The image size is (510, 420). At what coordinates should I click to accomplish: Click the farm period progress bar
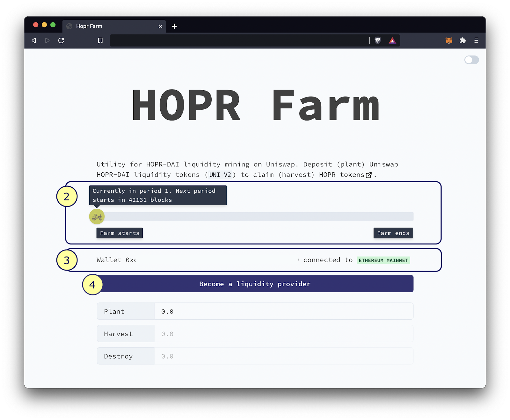[x=255, y=216]
